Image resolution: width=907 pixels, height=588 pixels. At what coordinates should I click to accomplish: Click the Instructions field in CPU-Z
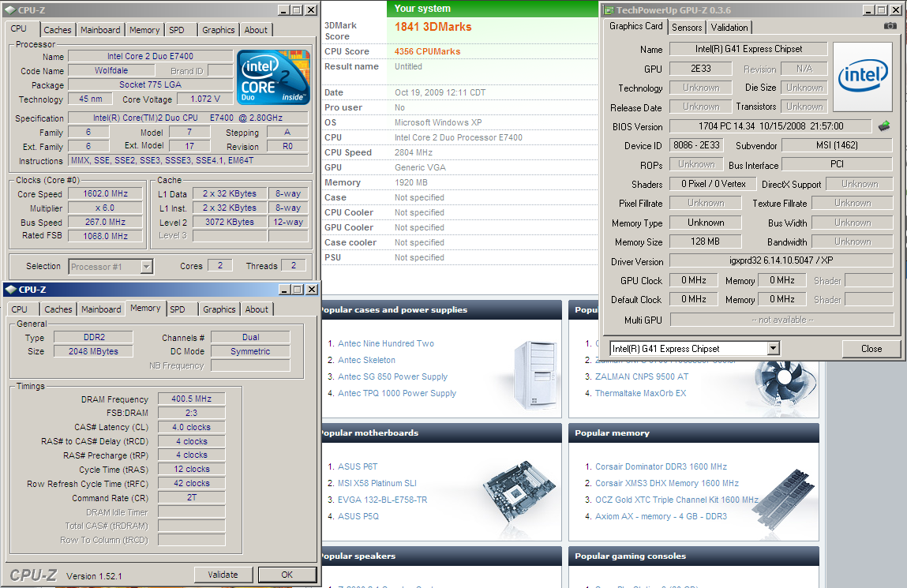pyautogui.click(x=188, y=161)
